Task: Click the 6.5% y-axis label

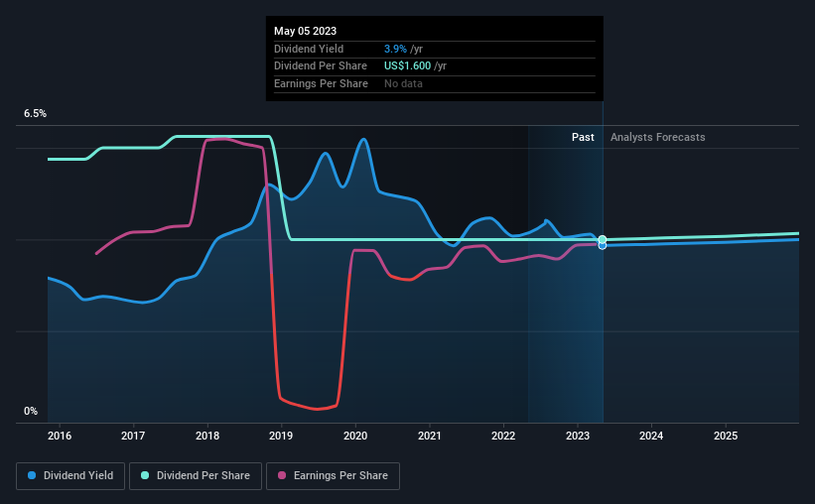Action: (x=35, y=113)
